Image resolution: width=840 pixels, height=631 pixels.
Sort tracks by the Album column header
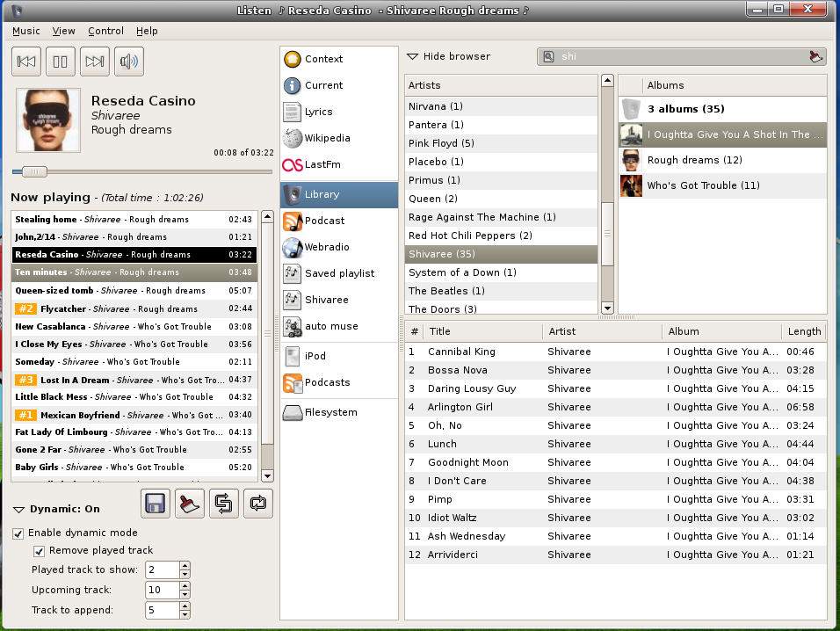pos(721,331)
